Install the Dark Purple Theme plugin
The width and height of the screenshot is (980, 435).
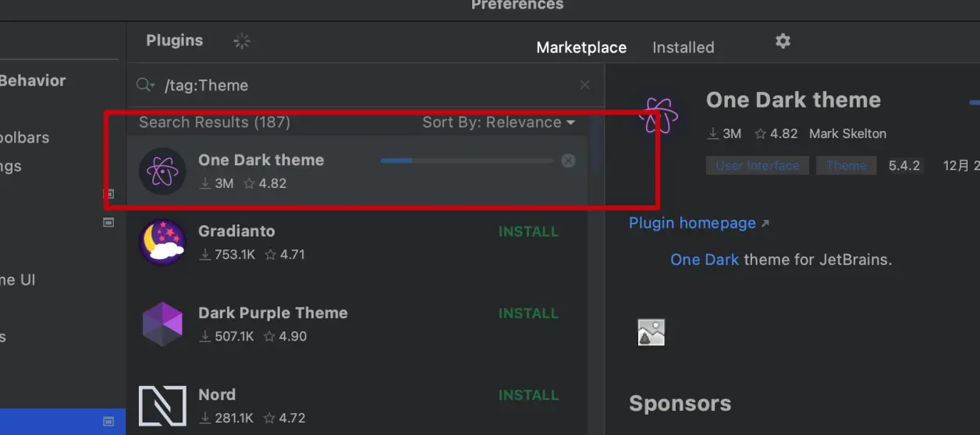(528, 313)
